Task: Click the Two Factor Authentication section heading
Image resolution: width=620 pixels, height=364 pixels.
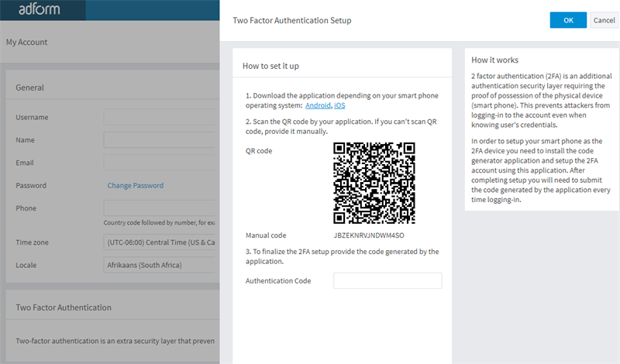Action: [64, 307]
